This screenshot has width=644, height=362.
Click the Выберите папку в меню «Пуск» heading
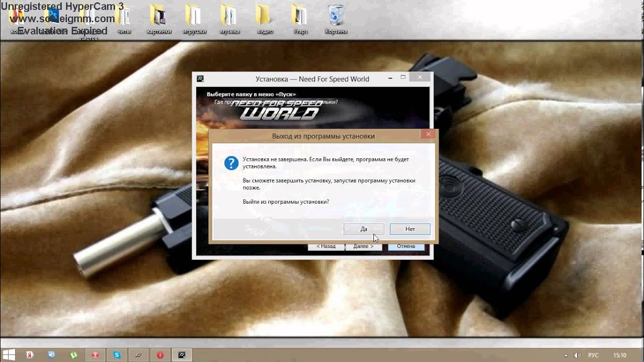251,94
